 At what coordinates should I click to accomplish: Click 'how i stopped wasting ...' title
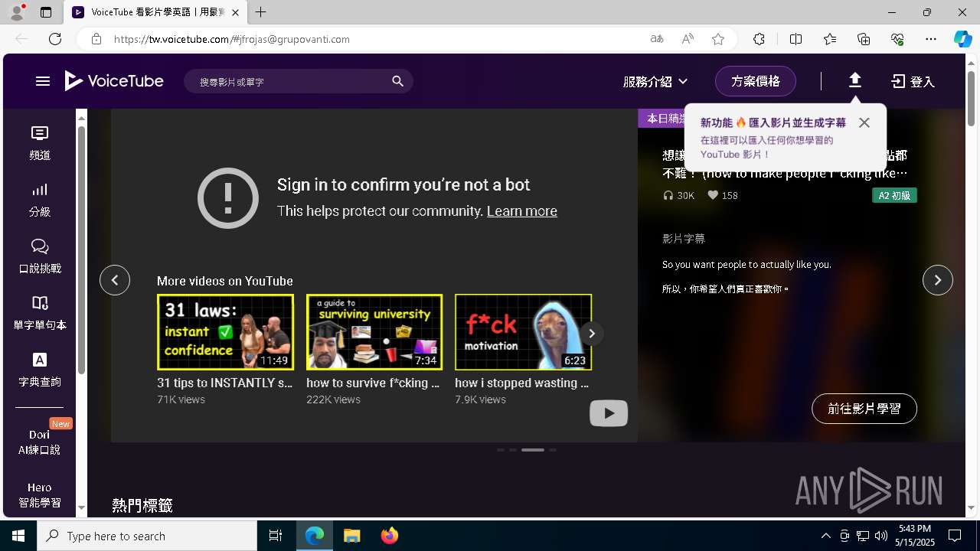[x=522, y=383]
